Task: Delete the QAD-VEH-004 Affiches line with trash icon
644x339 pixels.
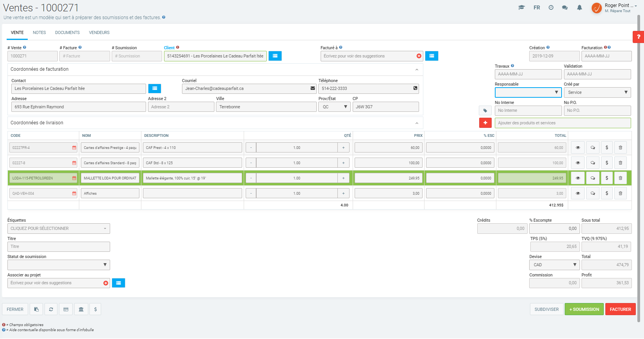Action: click(x=620, y=193)
